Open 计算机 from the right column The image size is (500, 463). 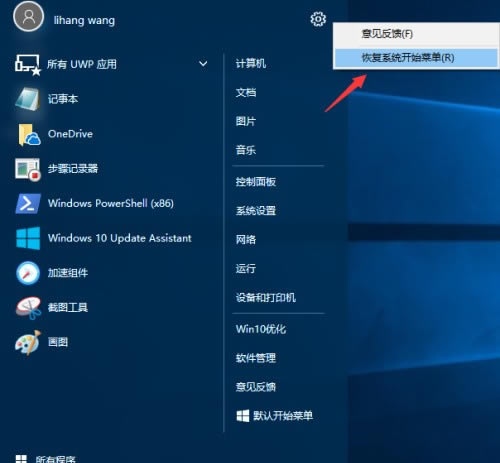(251, 63)
